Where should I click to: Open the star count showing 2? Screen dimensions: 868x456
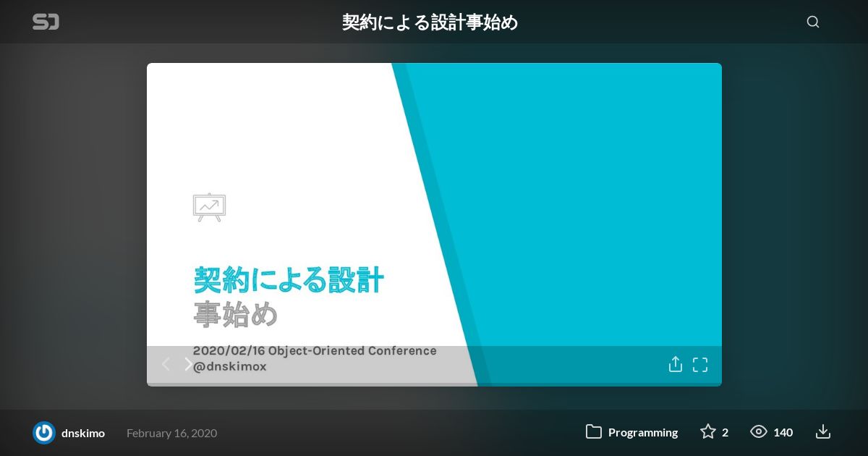point(726,432)
